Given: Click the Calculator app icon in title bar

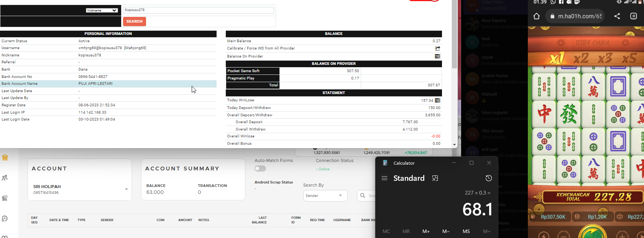Looking at the screenshot, I should (x=385, y=163).
